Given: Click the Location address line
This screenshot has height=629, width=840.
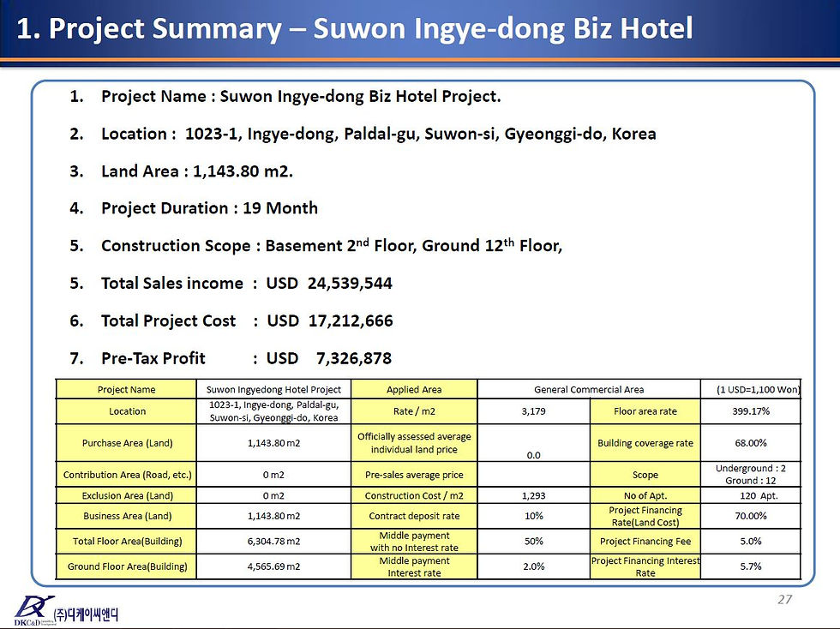Looking at the screenshot, I should 363,134.
